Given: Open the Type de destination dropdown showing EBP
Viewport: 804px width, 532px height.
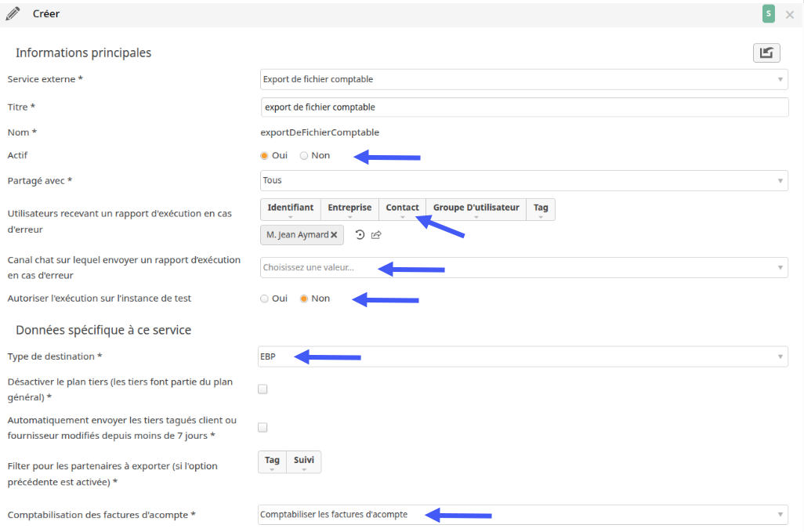Looking at the screenshot, I should click(x=523, y=356).
